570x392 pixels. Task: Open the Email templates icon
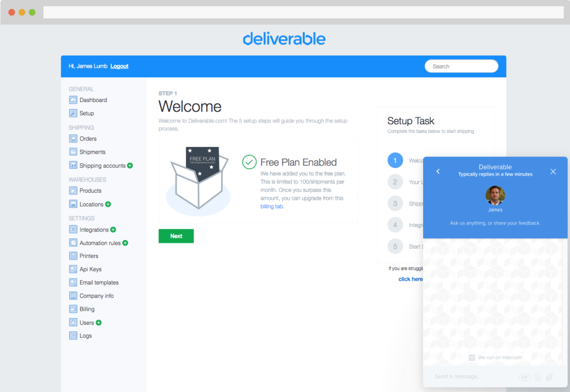click(73, 282)
